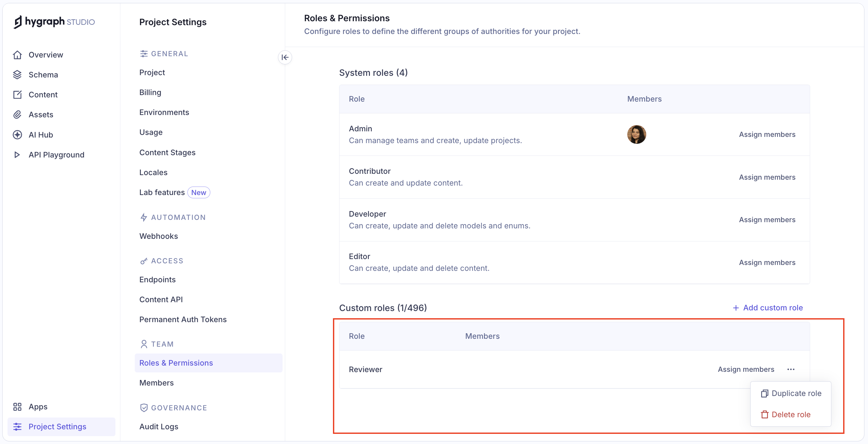Open Content in the main navigation
The height and width of the screenshot is (444, 868).
tap(43, 95)
